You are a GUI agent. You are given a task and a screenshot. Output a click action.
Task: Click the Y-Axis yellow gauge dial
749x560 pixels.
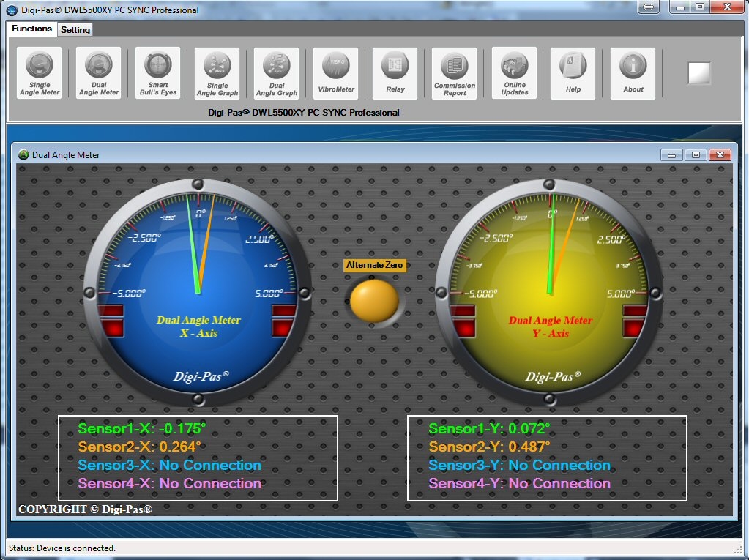click(549, 291)
